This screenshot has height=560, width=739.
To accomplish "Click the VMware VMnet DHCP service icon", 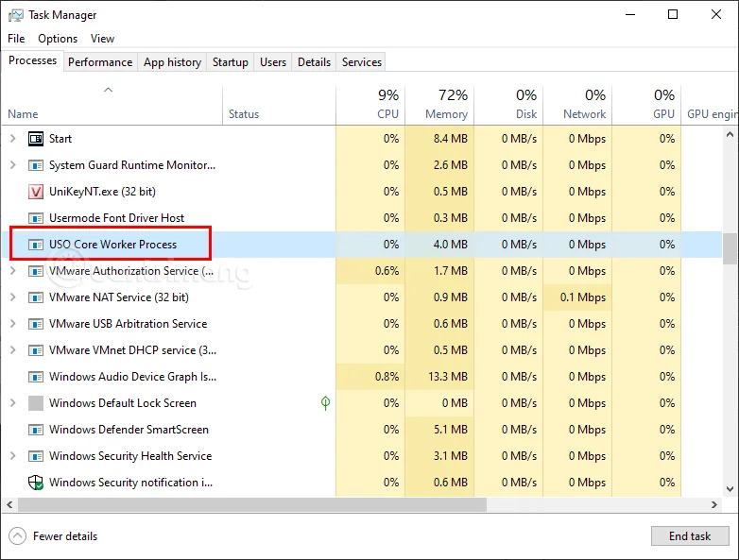I will point(36,350).
